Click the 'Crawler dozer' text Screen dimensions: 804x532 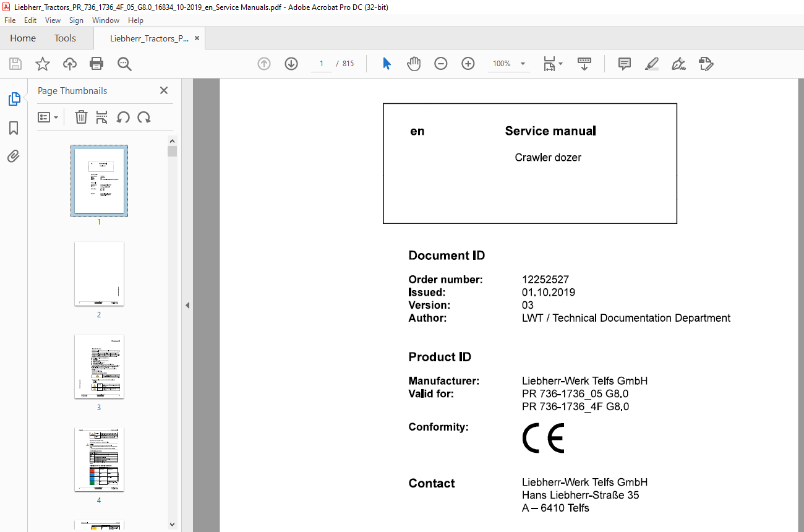tap(548, 157)
